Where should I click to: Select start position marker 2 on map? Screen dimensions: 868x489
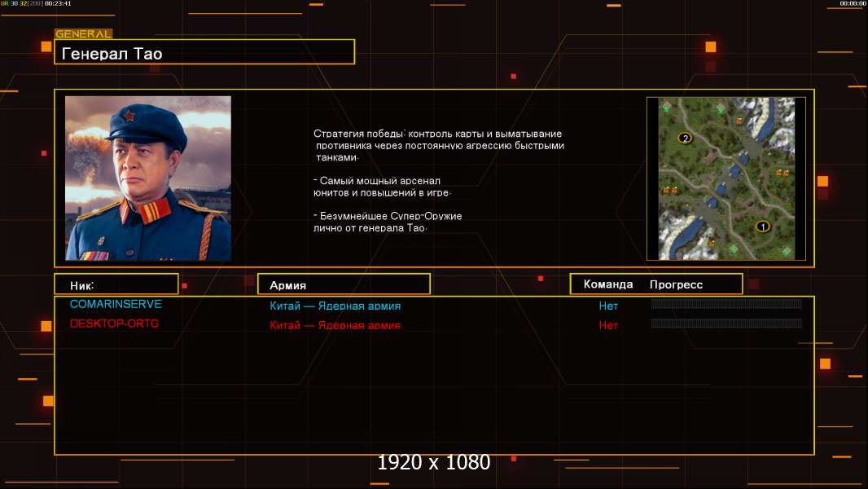click(686, 139)
